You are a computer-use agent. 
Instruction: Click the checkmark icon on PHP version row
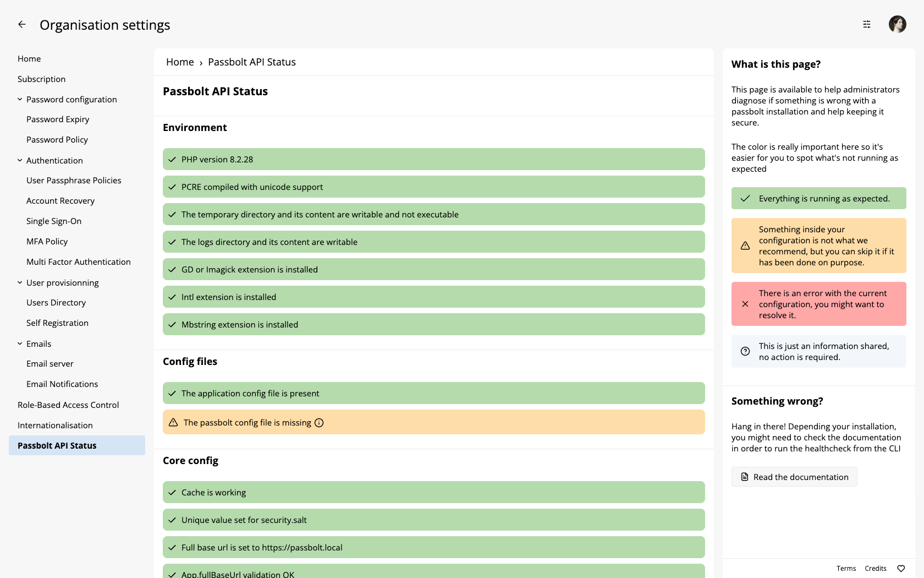click(172, 160)
